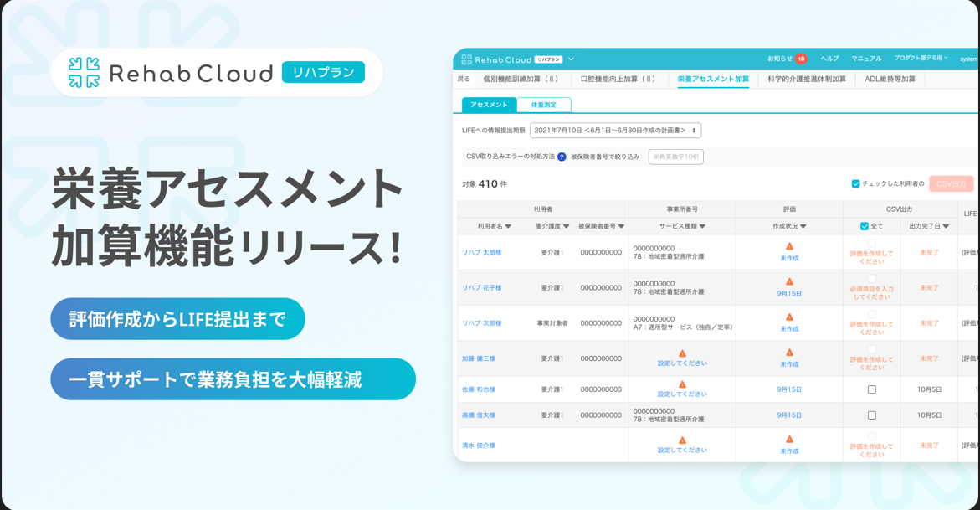Click 清水 俊介 evaluation warning icon
This screenshot has height=510, width=980.
pos(789,440)
